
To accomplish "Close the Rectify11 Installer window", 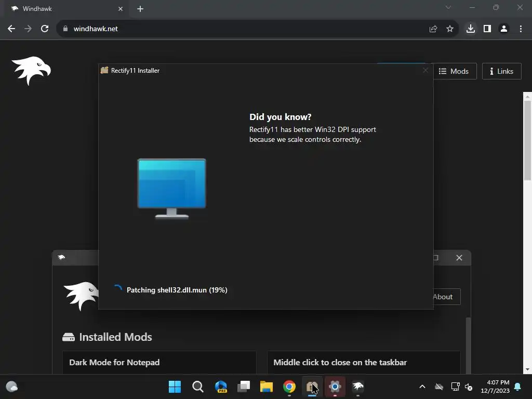I will 425,70.
